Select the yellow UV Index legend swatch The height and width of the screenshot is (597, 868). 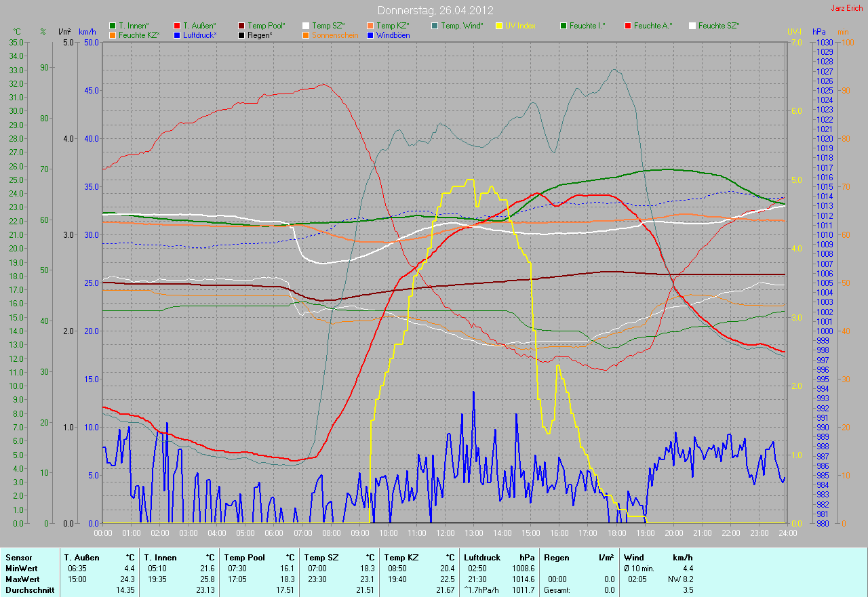[499, 26]
